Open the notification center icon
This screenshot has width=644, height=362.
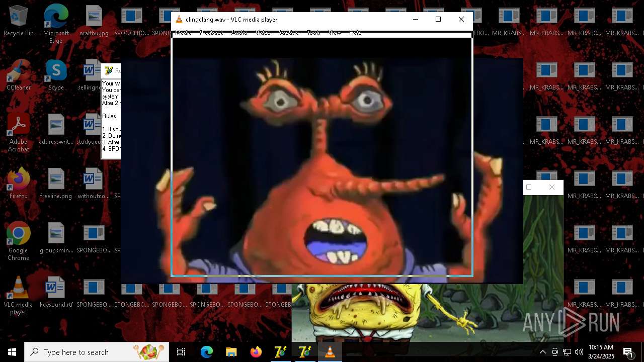[628, 352]
